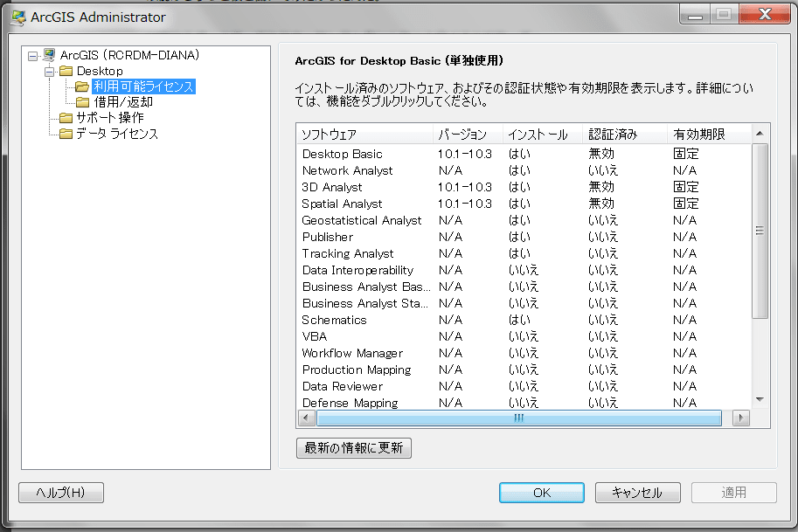Click the いいえ install cell for VBA

(x=524, y=336)
